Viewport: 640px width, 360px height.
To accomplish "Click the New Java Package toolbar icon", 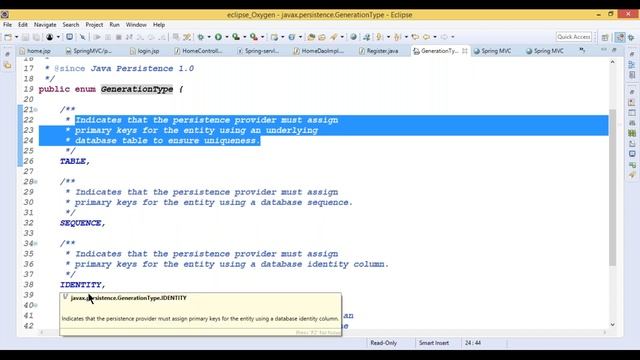I will pyautogui.click(x=274, y=37).
